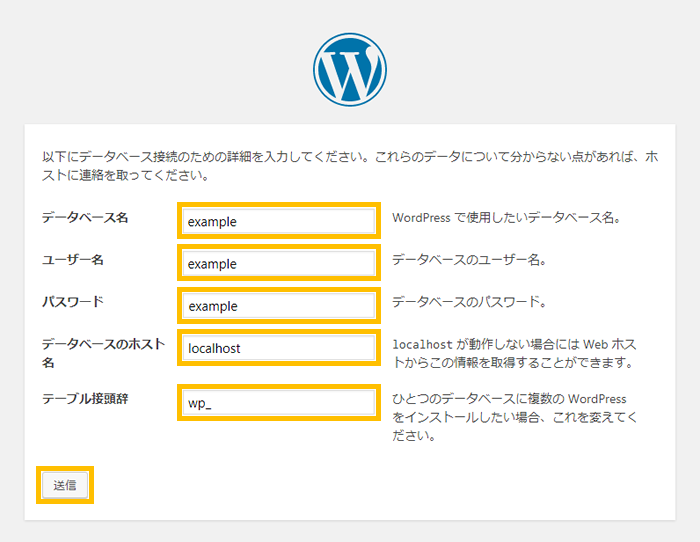Click the データベース名 field label

(85, 217)
